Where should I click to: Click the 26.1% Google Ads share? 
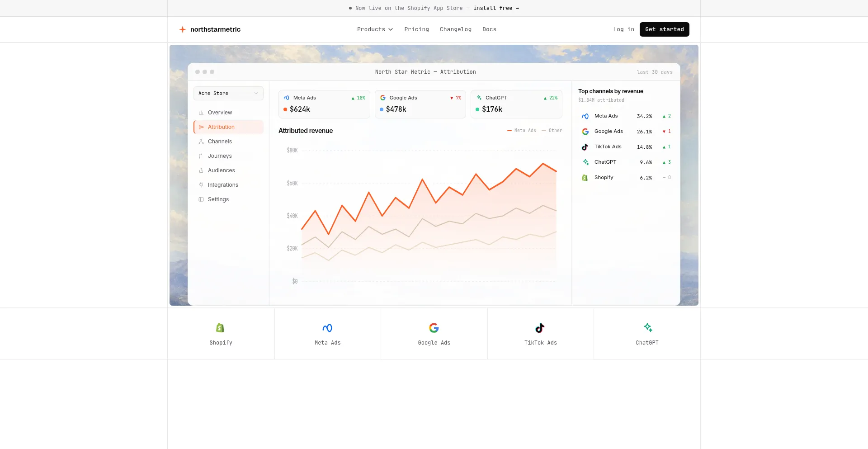644,132
